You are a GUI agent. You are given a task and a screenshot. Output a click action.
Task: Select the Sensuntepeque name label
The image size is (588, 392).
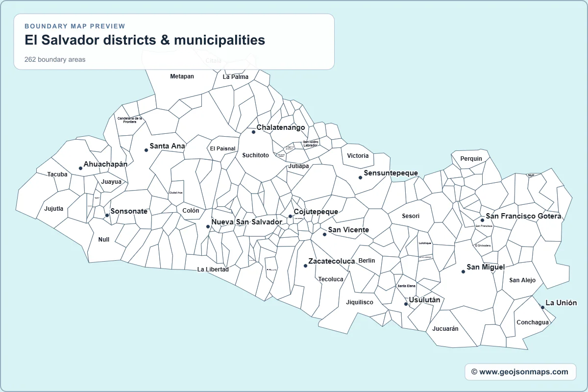tap(391, 173)
